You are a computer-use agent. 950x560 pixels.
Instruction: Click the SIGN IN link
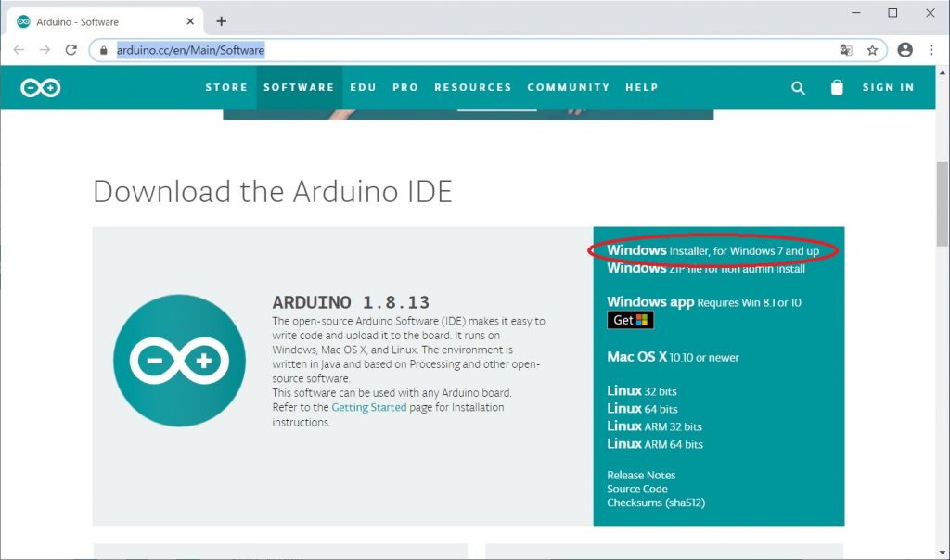888,87
